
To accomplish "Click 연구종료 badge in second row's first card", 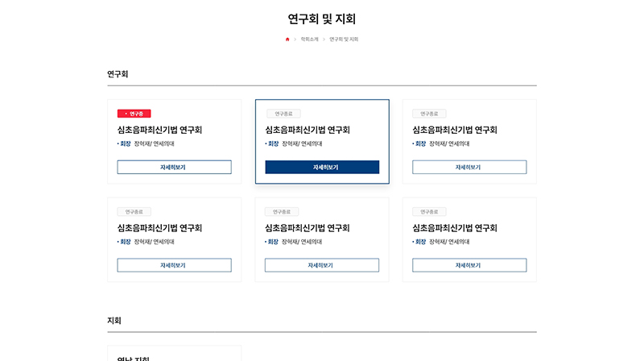I will (x=134, y=212).
